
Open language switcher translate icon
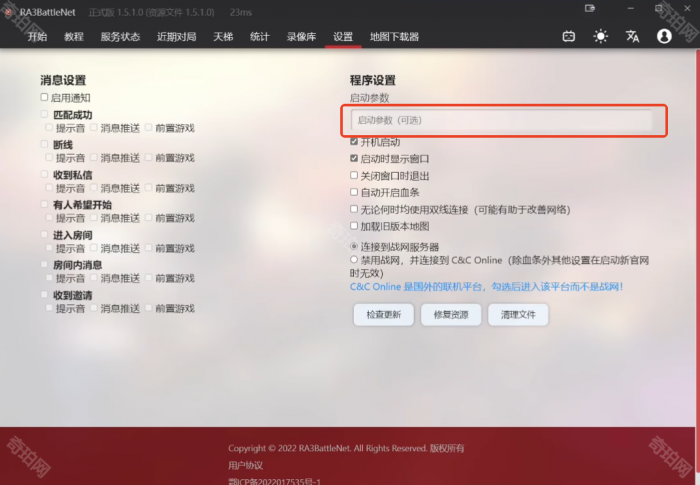click(632, 36)
